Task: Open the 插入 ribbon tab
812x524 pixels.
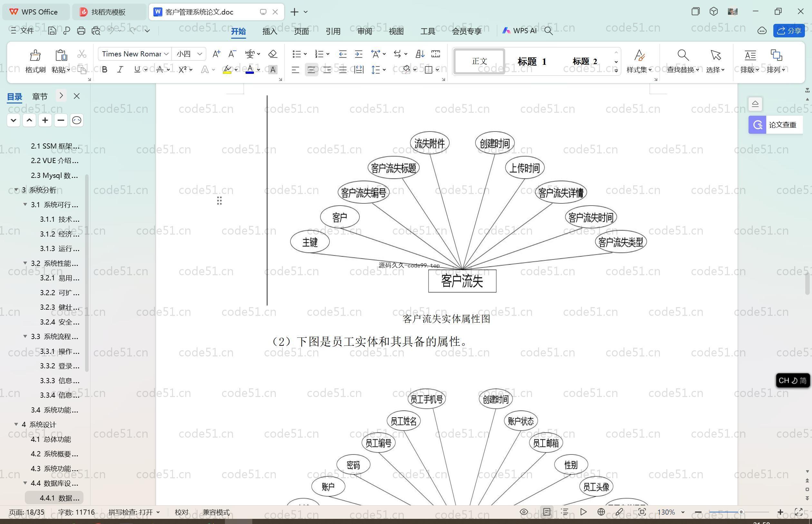Action: [270, 31]
